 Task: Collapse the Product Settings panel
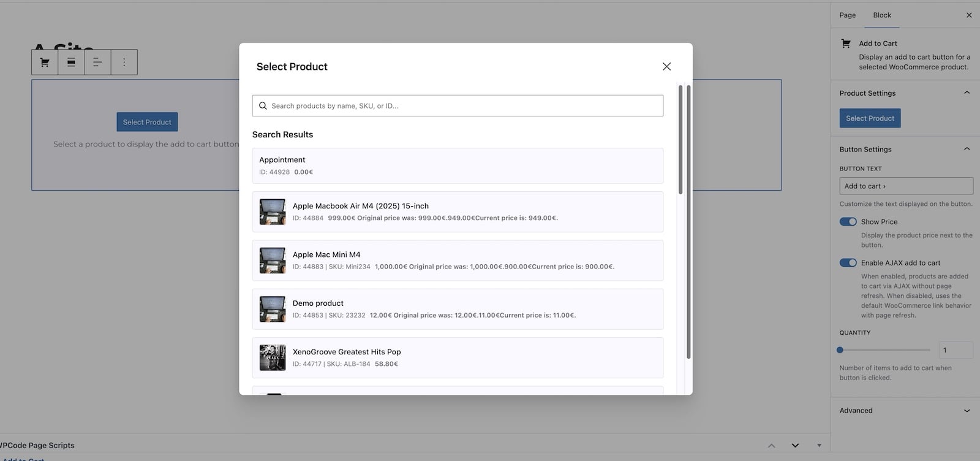967,93
